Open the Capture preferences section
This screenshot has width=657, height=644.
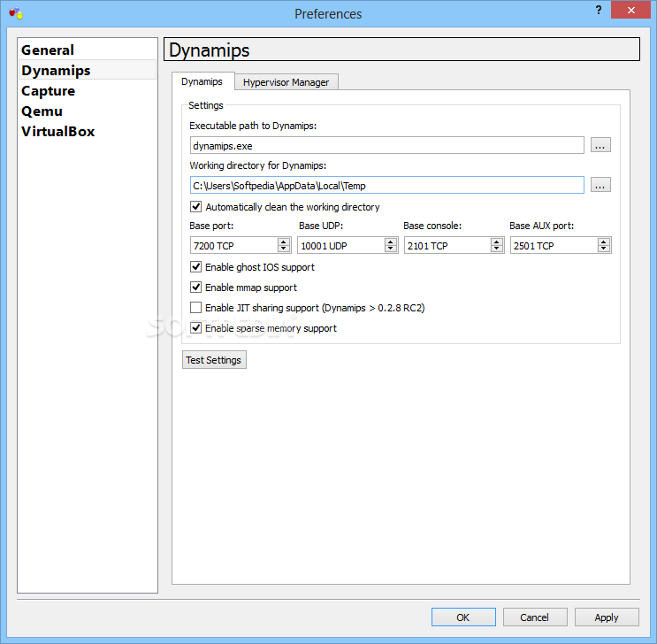click(x=88, y=90)
